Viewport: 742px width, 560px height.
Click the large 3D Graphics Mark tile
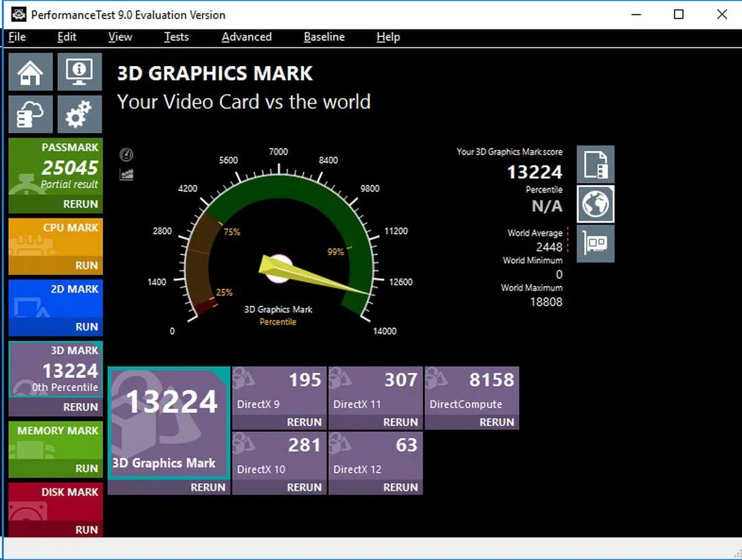click(169, 423)
